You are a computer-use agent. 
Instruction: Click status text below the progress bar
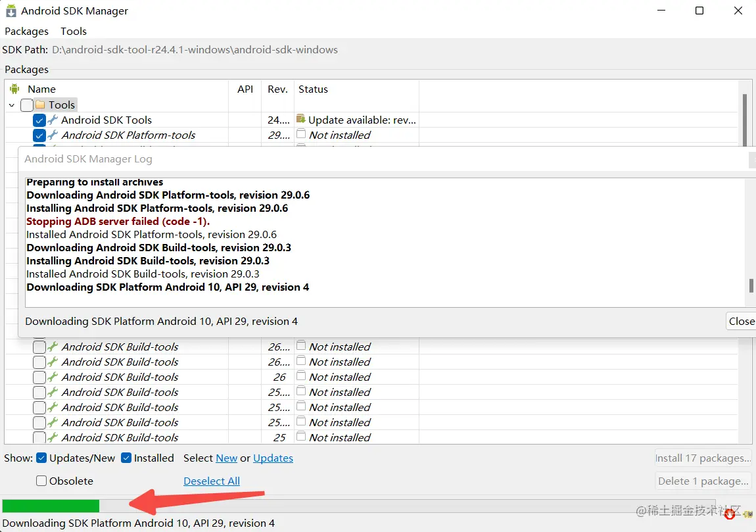coord(138,523)
